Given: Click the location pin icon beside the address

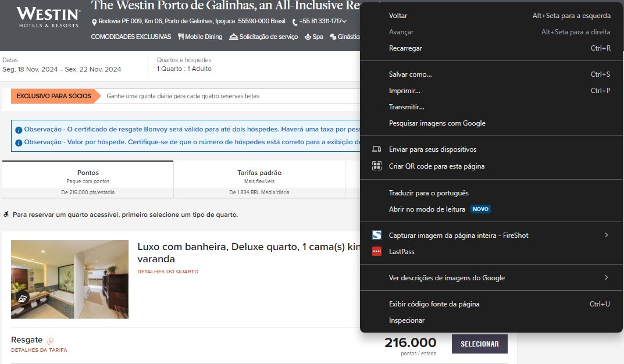Looking at the screenshot, I should coord(94,22).
